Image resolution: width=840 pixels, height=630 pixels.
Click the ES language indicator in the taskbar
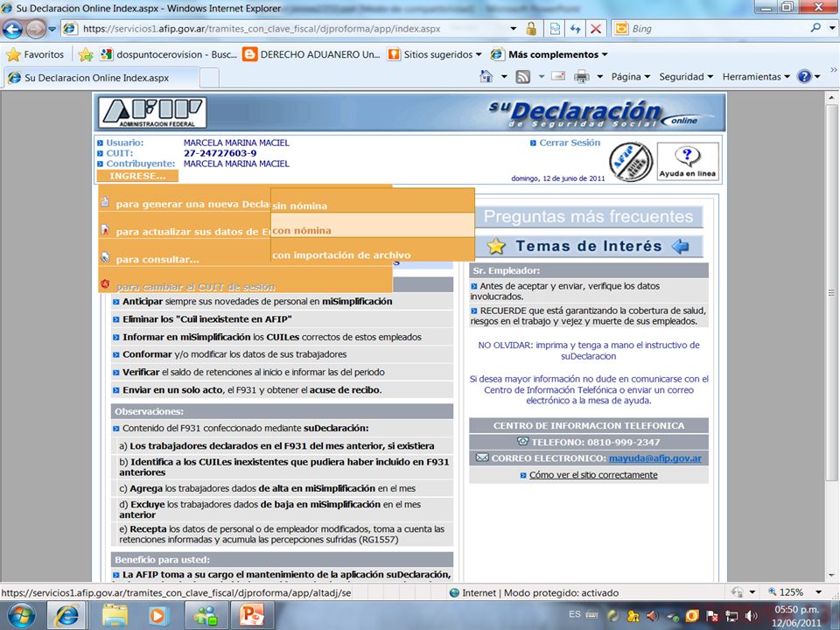[575, 614]
